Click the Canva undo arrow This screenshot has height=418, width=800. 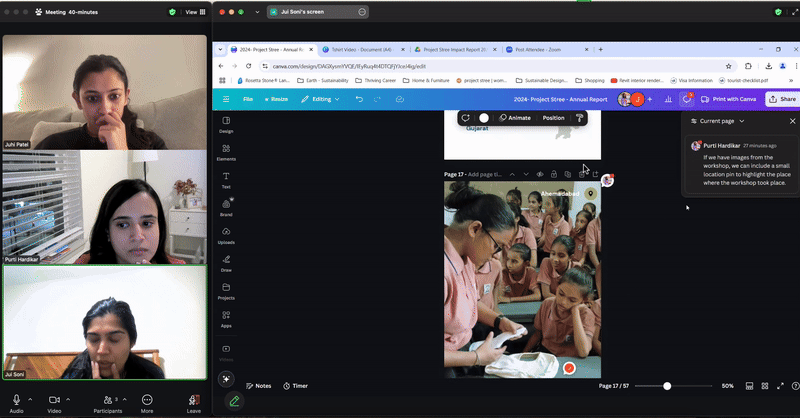click(x=359, y=99)
